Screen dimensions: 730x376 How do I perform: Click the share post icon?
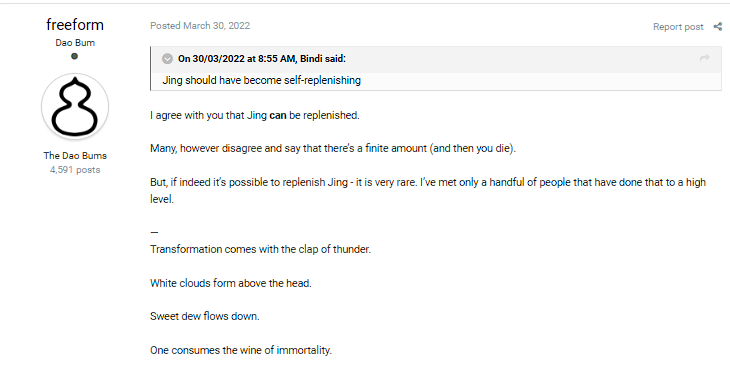[x=717, y=27]
